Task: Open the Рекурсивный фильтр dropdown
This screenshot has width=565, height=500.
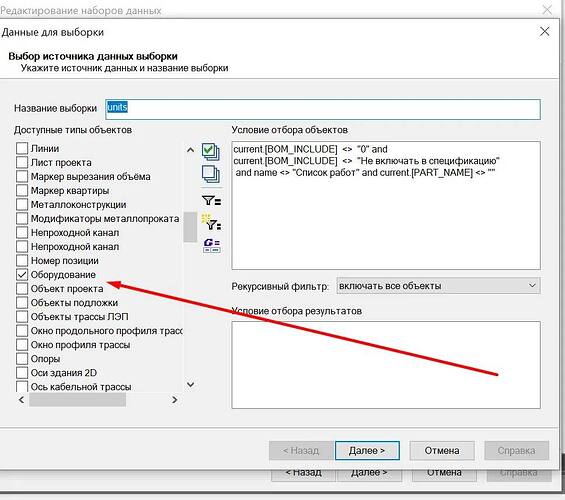Action: [438, 286]
